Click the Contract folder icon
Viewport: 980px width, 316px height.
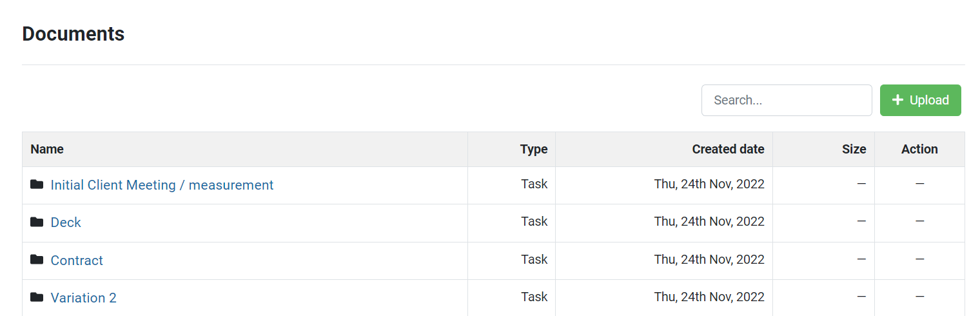tap(37, 260)
